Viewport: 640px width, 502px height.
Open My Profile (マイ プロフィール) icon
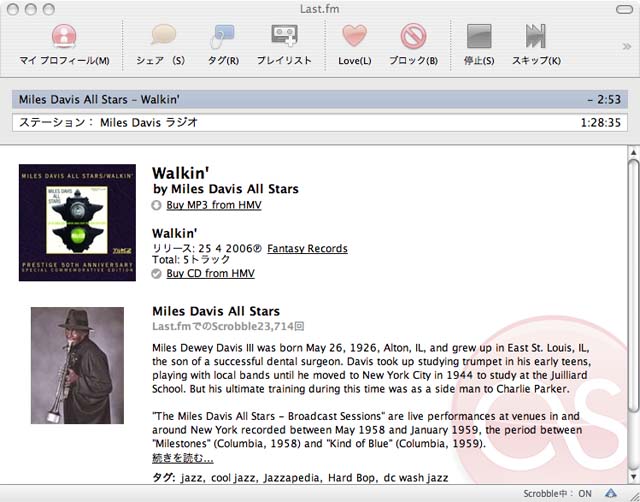pos(64,37)
